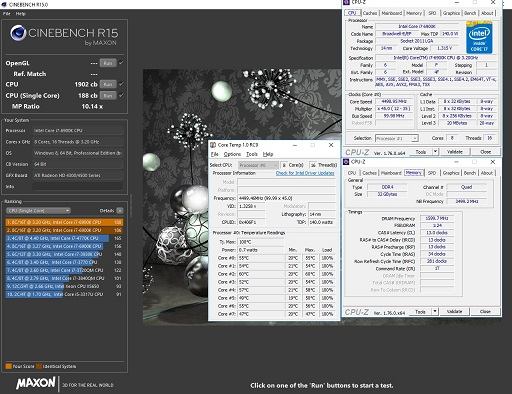Open the CPU (Single Core) ranking dropdown
The height and width of the screenshot is (394, 512).
click(x=38, y=211)
